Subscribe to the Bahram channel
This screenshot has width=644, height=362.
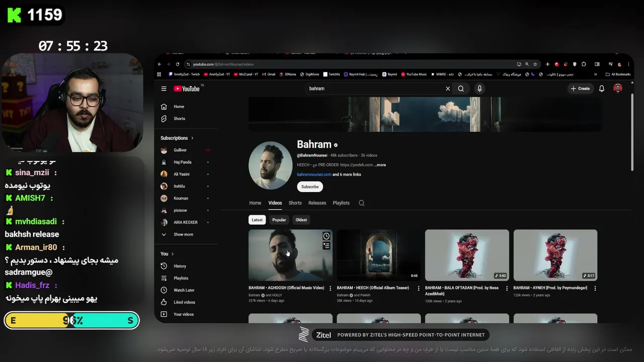310,187
